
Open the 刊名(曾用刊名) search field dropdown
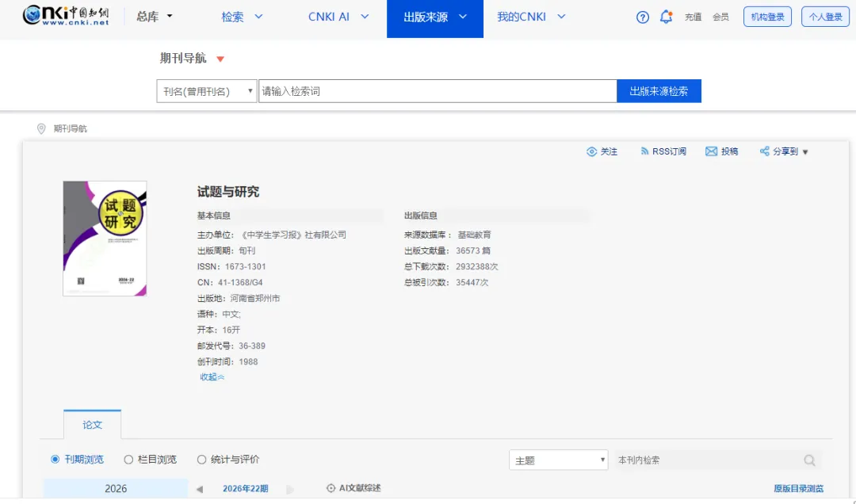(x=207, y=91)
